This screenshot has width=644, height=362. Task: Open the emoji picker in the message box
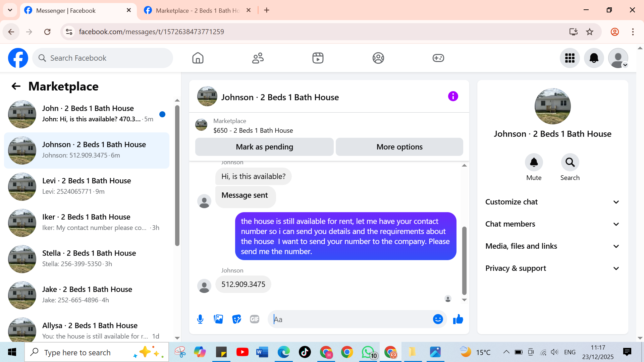(438, 319)
